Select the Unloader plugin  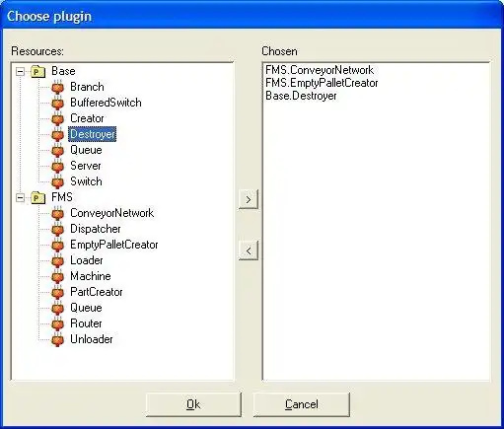point(92,339)
